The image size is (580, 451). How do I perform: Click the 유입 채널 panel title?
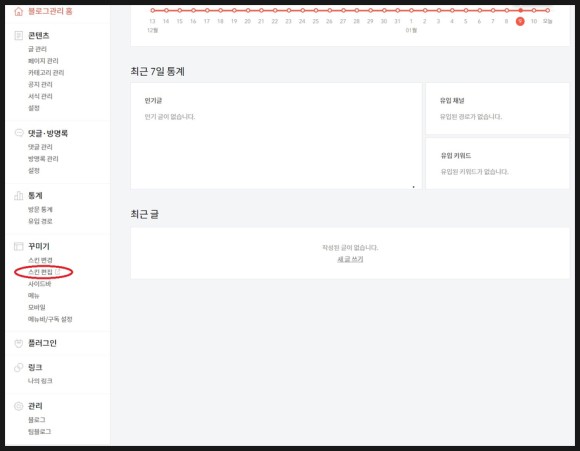[x=452, y=101]
